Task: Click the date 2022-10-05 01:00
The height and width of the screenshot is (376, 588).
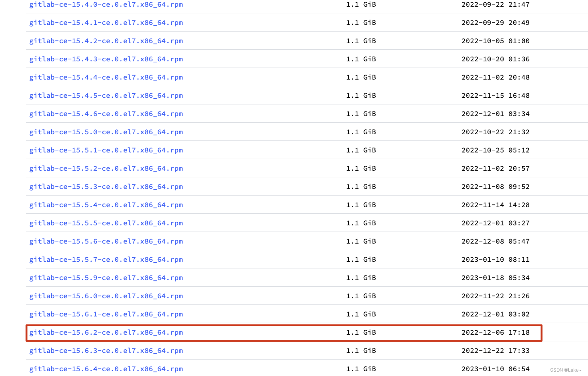Action: pyautogui.click(x=495, y=41)
